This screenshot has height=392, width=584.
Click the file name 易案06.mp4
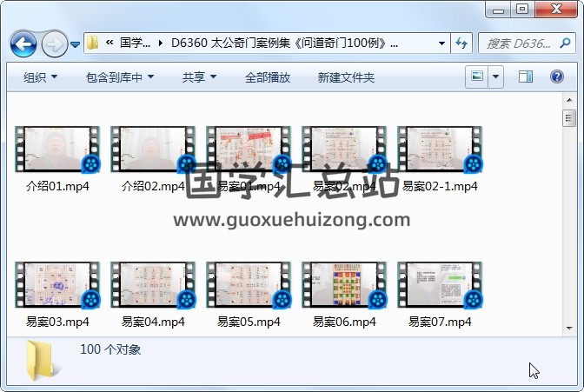tap(344, 322)
